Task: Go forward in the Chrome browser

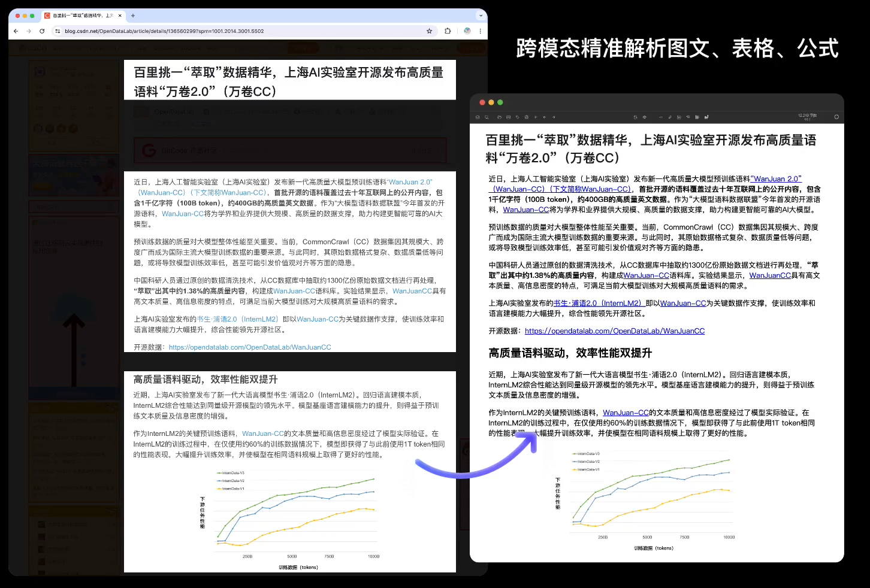Action: pyautogui.click(x=28, y=31)
